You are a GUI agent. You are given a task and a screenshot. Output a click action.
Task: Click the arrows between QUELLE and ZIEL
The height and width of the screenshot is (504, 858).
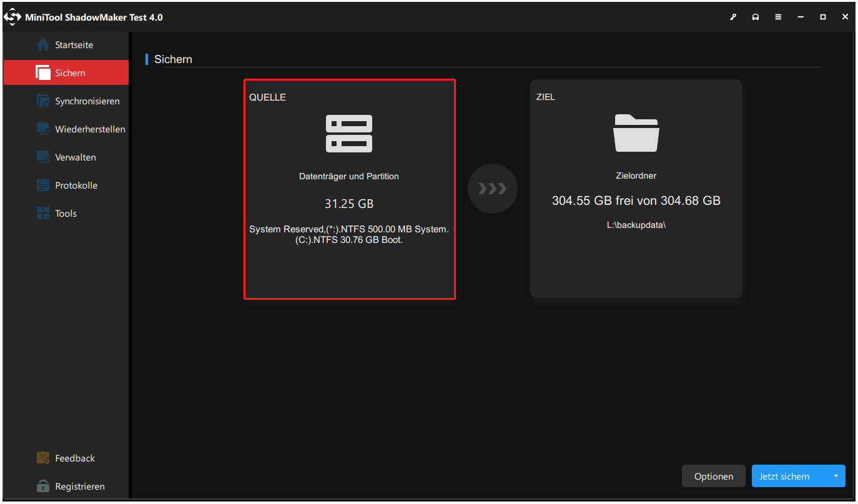click(x=493, y=189)
